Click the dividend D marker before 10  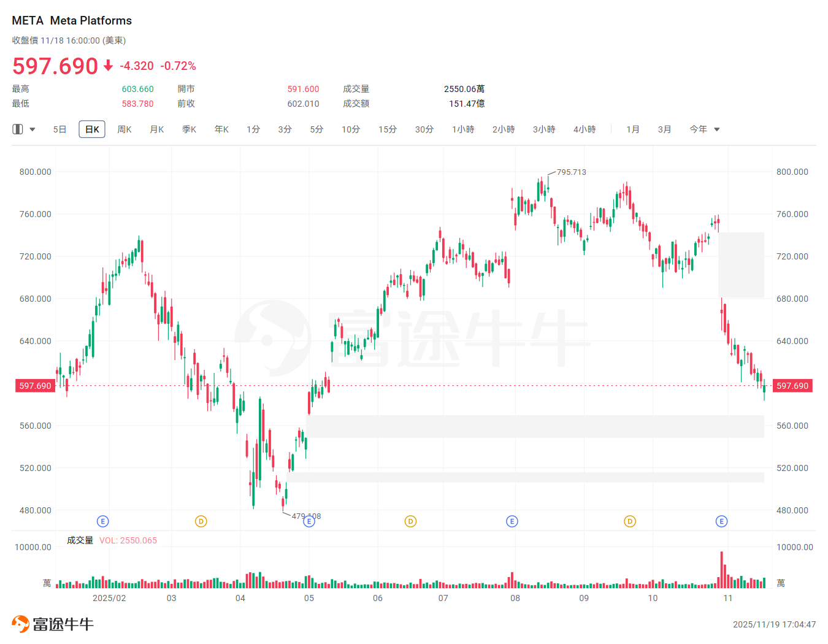pyautogui.click(x=630, y=521)
